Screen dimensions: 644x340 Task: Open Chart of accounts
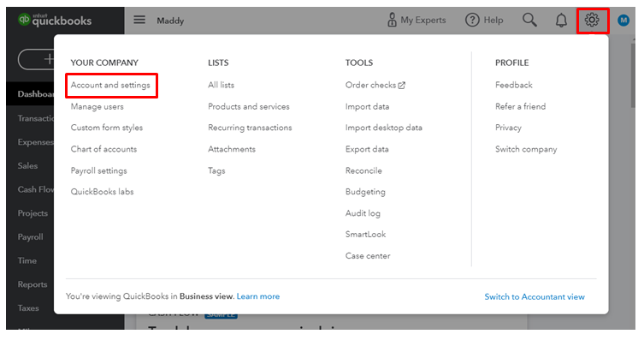coord(103,149)
